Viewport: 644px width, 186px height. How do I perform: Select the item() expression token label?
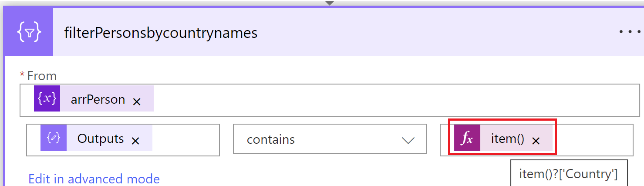click(507, 139)
